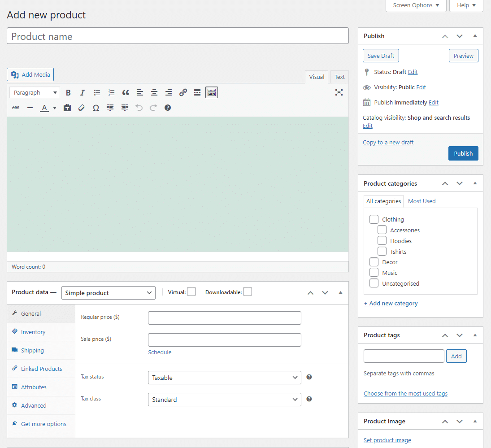Insert a link in the editor
491x448 pixels.
182,92
